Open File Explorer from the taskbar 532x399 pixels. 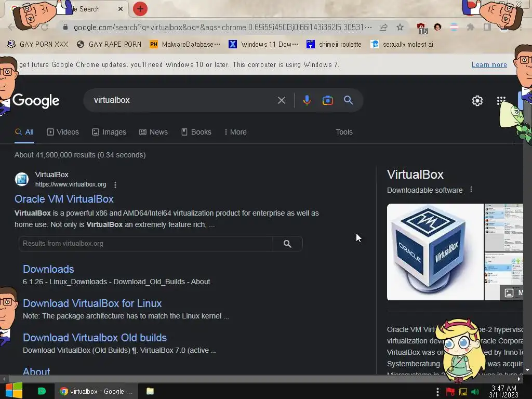150,391
